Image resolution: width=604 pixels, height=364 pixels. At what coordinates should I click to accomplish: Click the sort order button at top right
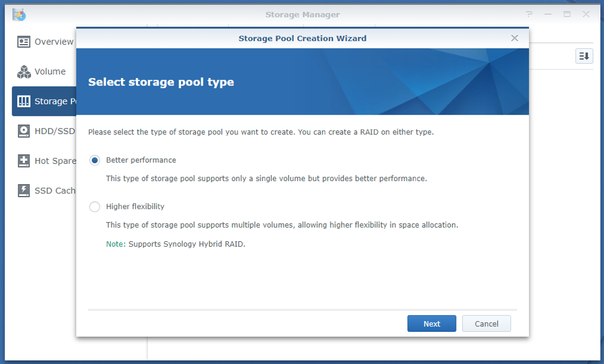pyautogui.click(x=584, y=56)
